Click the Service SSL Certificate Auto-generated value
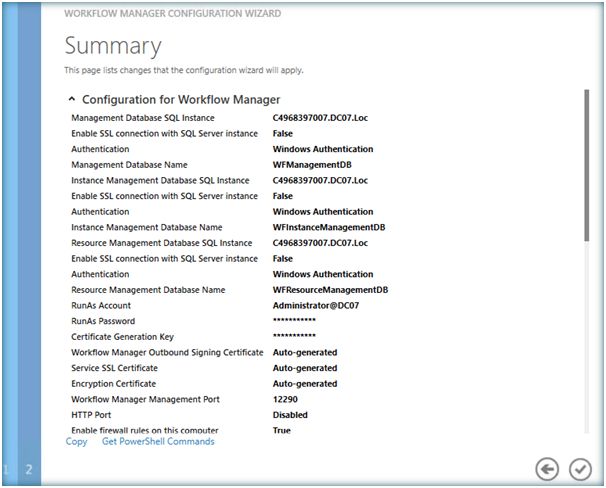 [305, 368]
